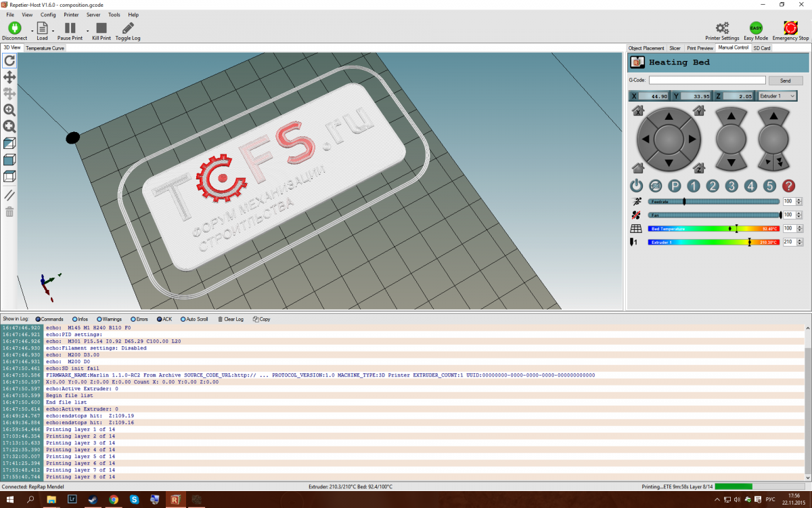Screen dimensions: 812x508
Task: Open the Config menu
Action: [x=48, y=14]
